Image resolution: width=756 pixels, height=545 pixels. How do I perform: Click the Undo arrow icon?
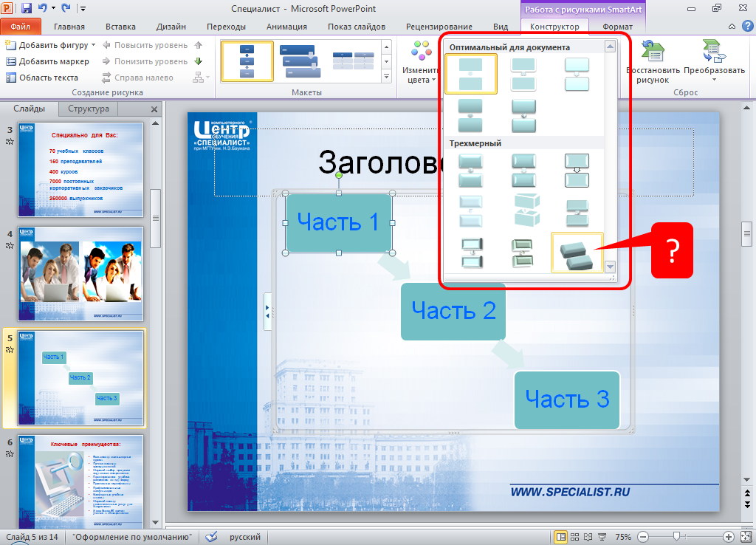43,8
